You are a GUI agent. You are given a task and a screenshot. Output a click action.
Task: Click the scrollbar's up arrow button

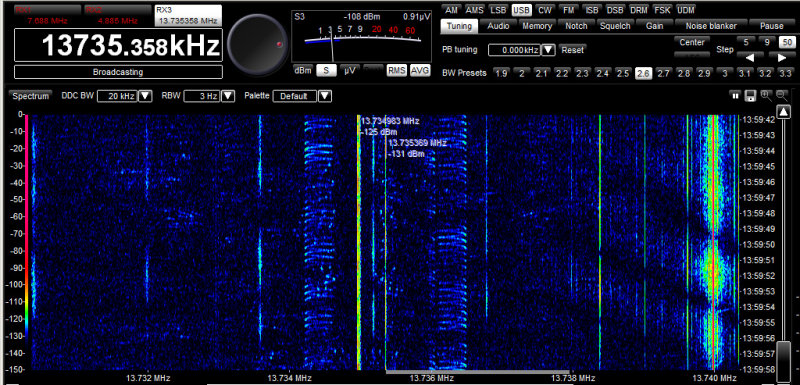(x=783, y=112)
